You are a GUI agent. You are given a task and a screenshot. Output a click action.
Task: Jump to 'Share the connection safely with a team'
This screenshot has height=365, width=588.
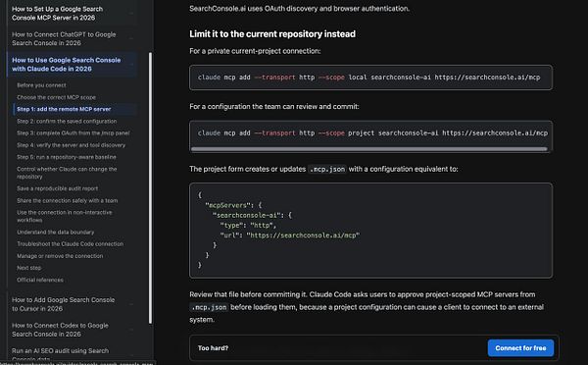pyautogui.click(x=67, y=200)
